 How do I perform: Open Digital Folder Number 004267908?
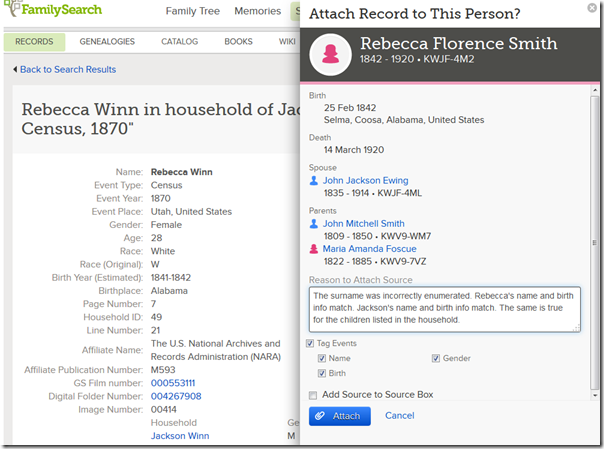click(x=176, y=396)
